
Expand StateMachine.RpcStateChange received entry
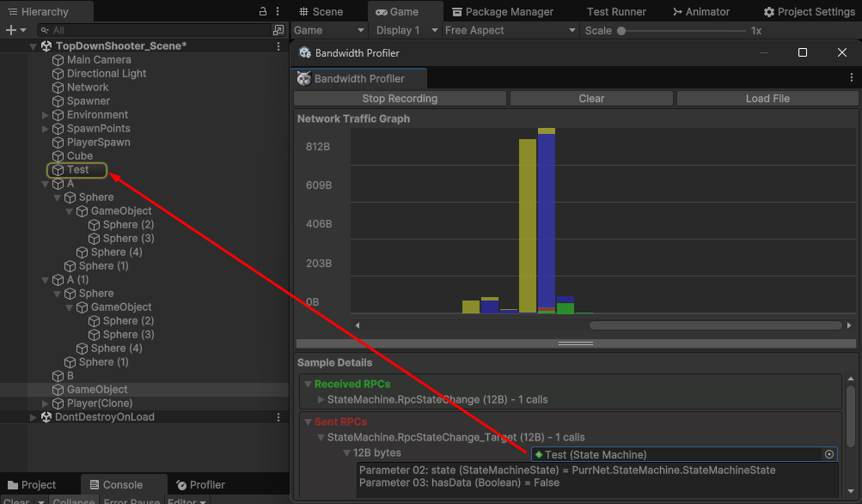[x=321, y=399]
